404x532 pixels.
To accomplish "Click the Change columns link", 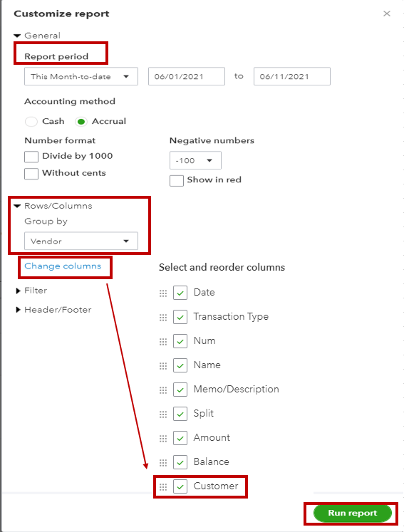I will (63, 266).
